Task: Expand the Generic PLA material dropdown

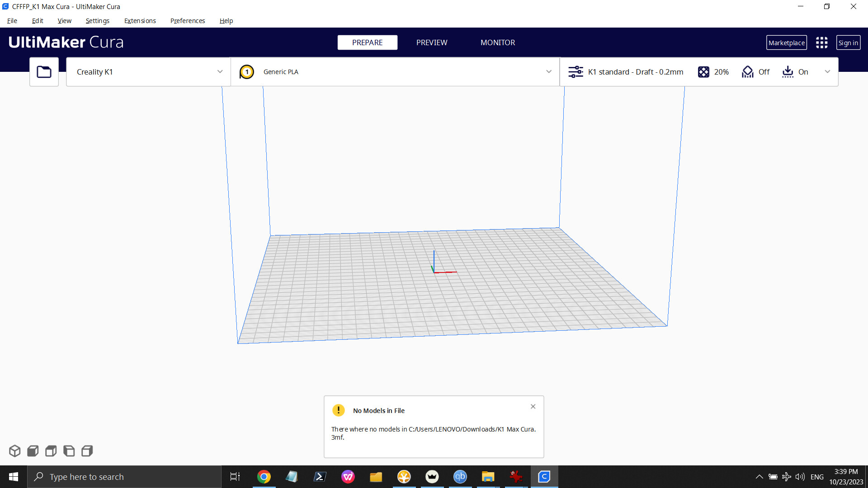Action: pyautogui.click(x=548, y=72)
